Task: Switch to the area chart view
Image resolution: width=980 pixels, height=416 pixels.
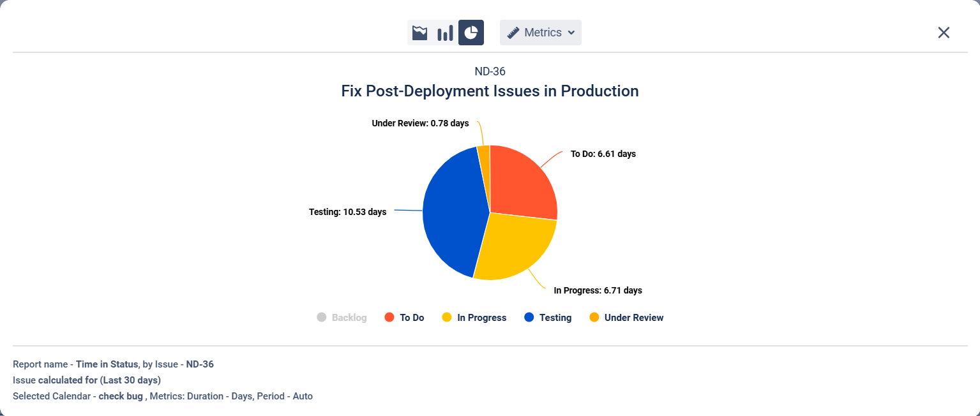Action: (x=419, y=33)
